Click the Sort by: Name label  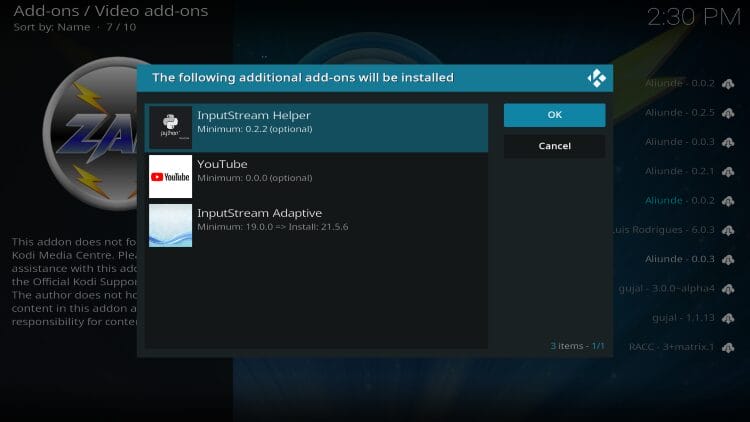click(x=52, y=27)
